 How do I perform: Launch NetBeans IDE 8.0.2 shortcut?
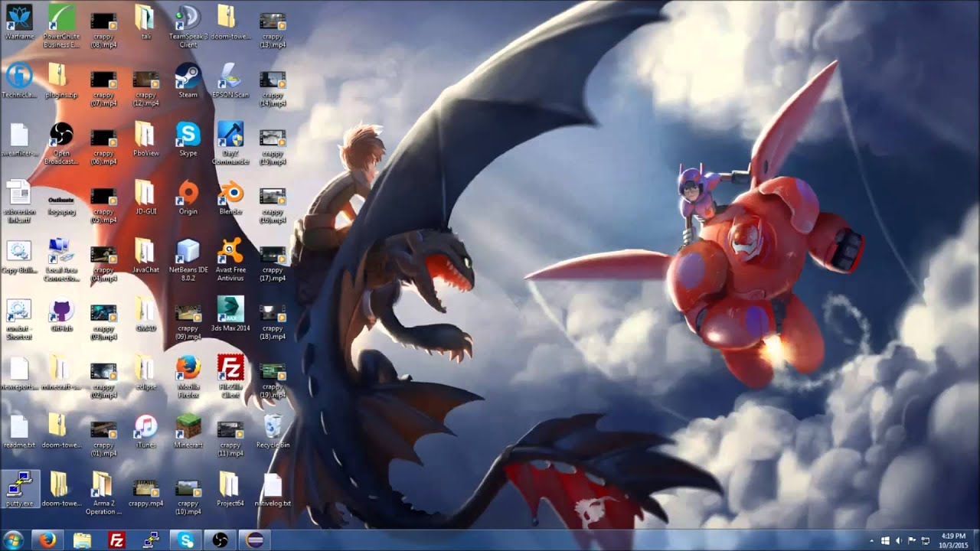[x=188, y=260]
